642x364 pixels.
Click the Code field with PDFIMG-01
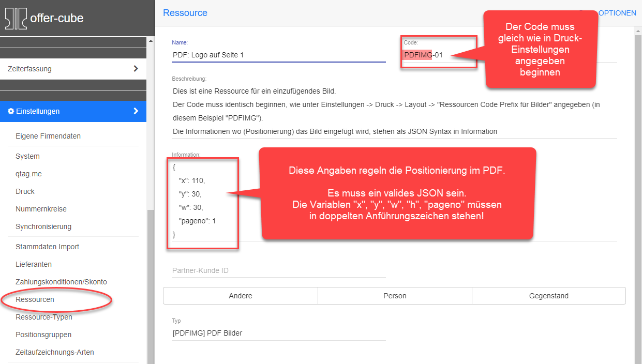438,54
